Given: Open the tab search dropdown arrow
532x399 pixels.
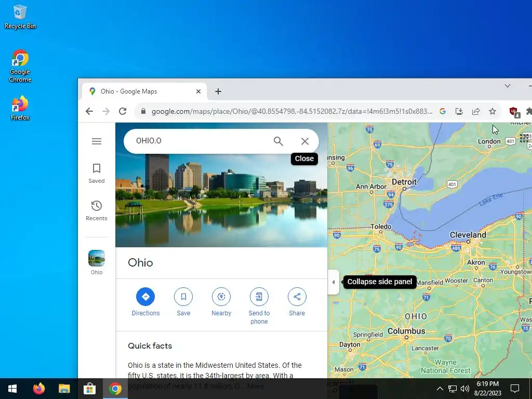Looking at the screenshot, I should click(x=508, y=86).
